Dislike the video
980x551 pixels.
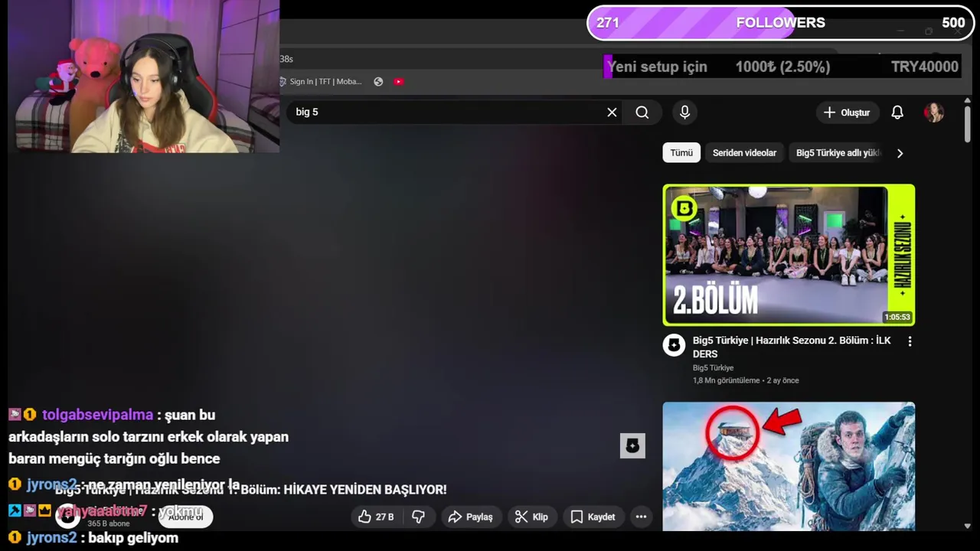tap(418, 517)
